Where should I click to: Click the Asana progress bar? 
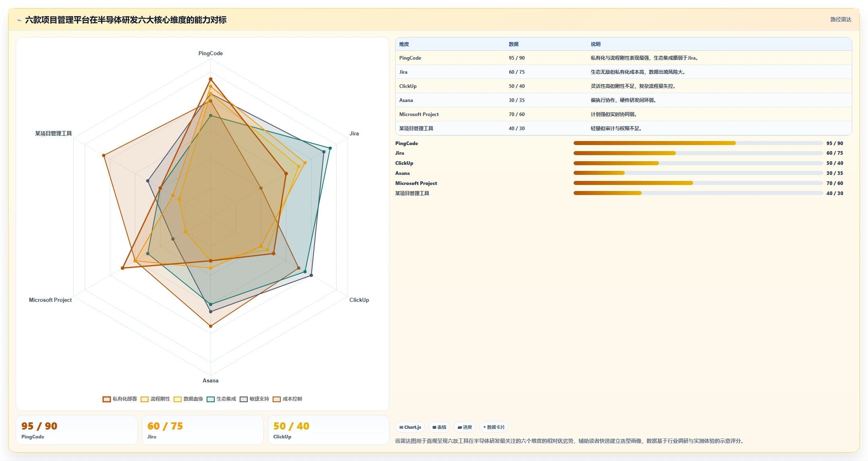coord(698,173)
